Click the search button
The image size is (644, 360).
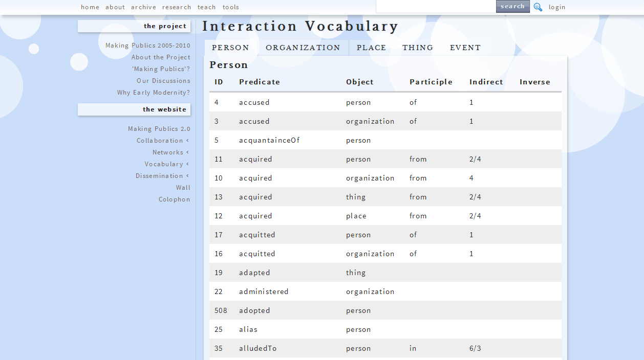tap(513, 6)
